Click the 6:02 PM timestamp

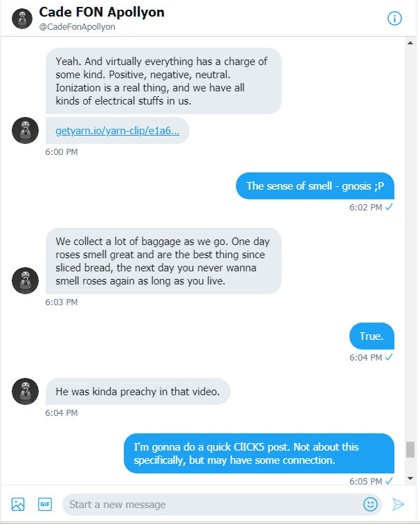(x=365, y=207)
